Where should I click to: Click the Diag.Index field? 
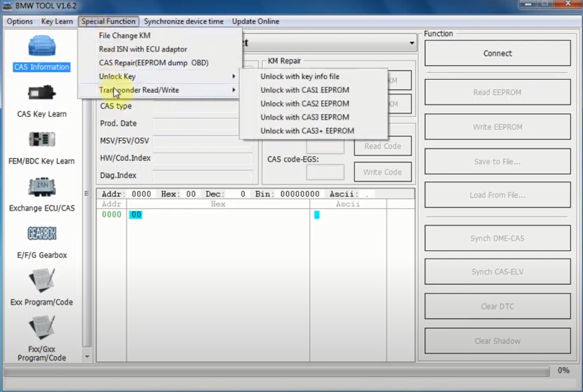click(x=202, y=176)
